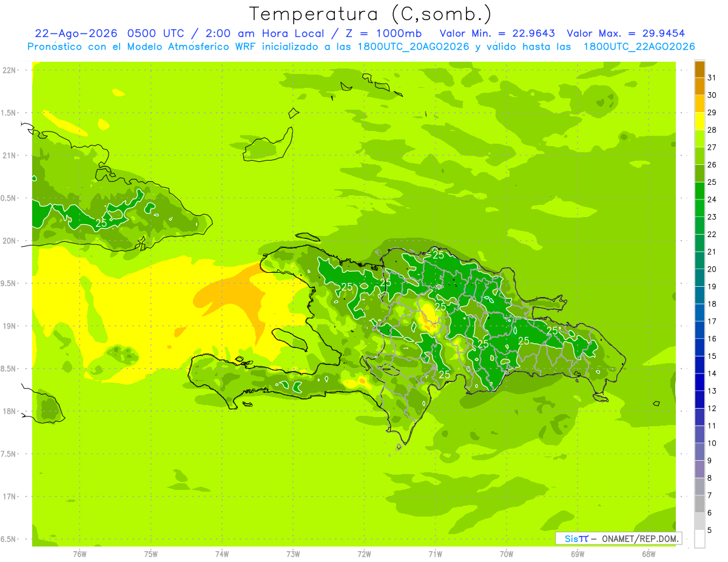Click the "72W" longitude axis label
Screen dimensions: 728x562
(x=365, y=554)
